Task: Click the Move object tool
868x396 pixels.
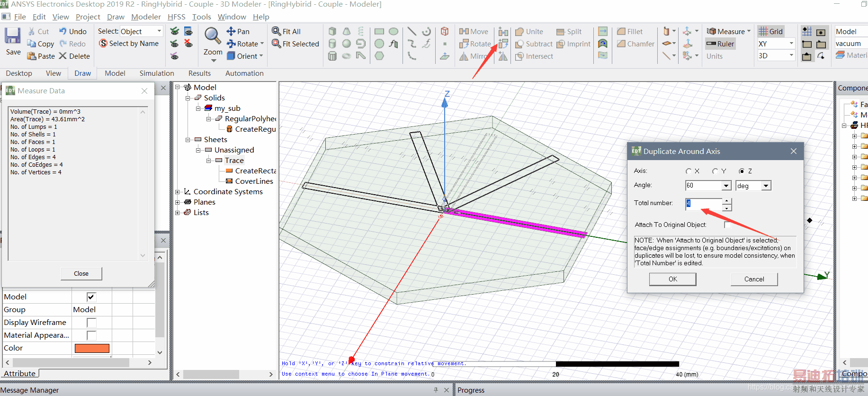Action: click(x=474, y=31)
